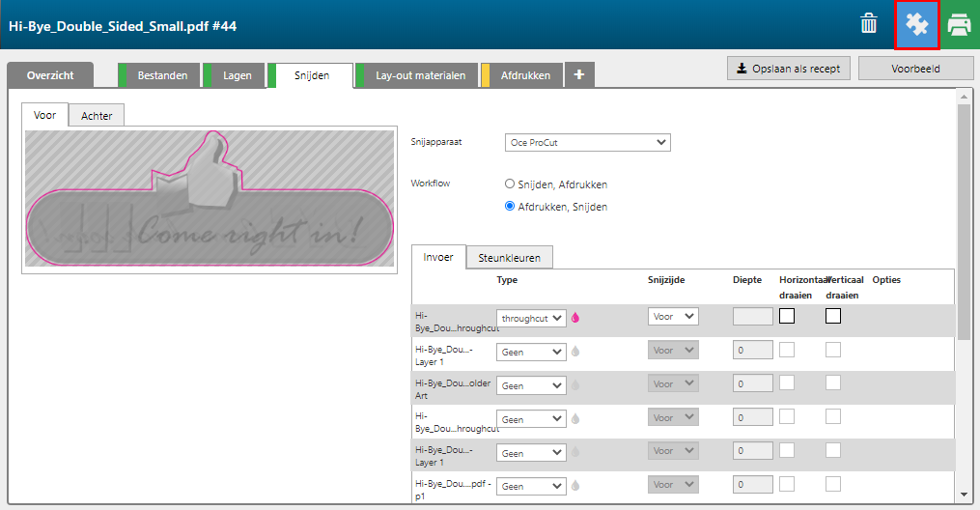
Task: Click Opslaan als recept button
Action: tap(788, 69)
